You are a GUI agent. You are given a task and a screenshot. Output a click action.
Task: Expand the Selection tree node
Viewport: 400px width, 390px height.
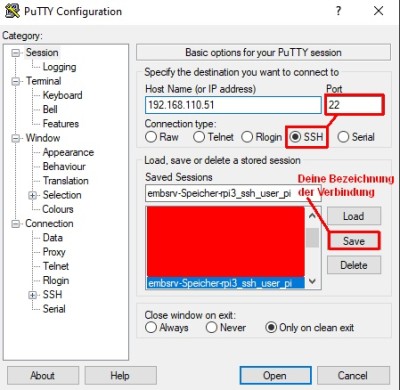coord(32,195)
